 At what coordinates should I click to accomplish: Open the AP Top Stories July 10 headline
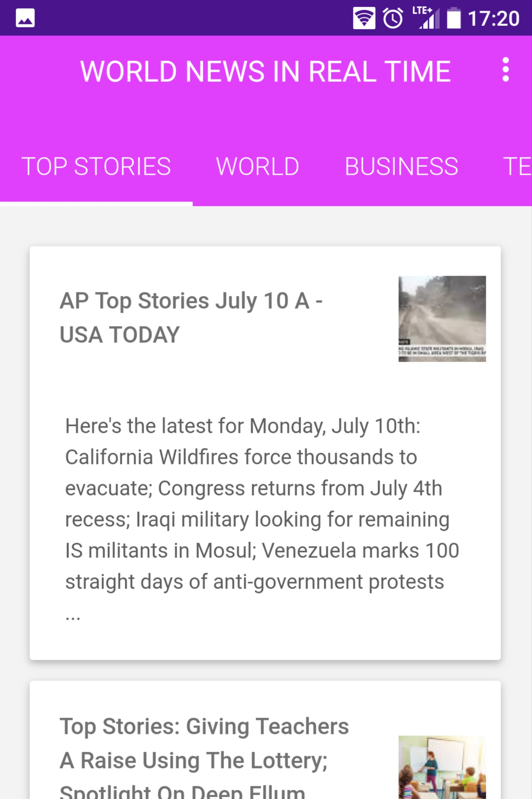pos(191,318)
